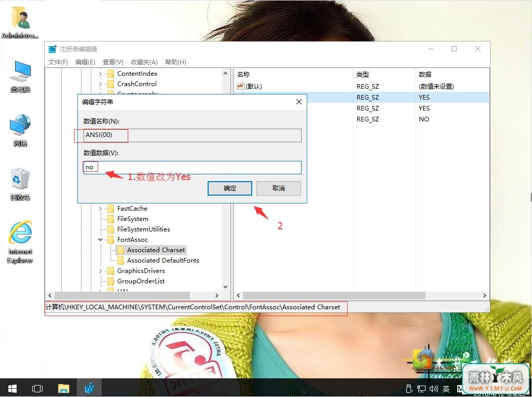Click 取消 to cancel the edit
This screenshot has height=397, width=532.
(279, 188)
